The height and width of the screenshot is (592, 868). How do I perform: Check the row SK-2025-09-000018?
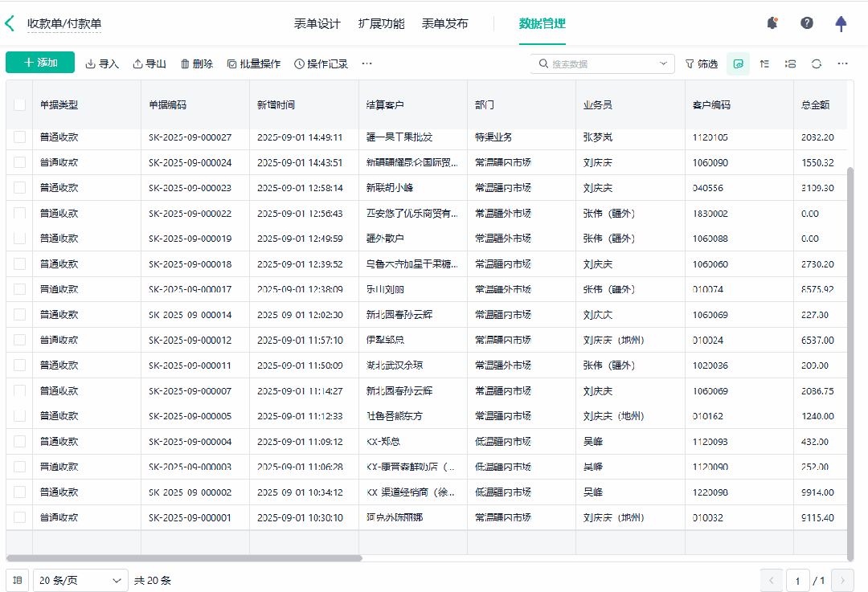[x=19, y=264]
